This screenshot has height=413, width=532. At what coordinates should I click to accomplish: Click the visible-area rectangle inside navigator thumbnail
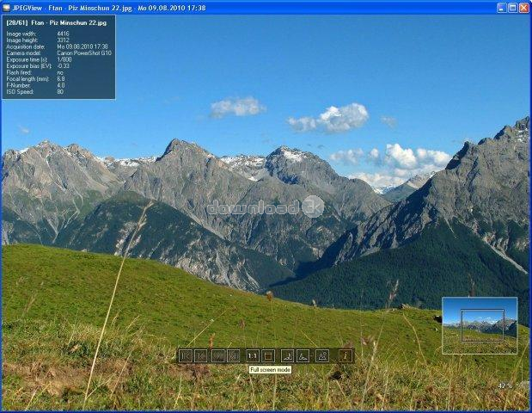482,325
